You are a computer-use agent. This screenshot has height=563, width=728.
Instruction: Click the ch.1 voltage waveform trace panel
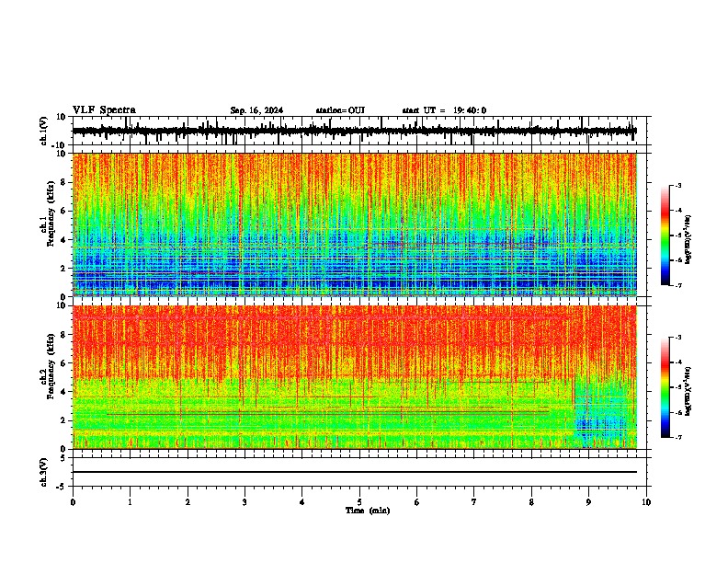[359, 131]
